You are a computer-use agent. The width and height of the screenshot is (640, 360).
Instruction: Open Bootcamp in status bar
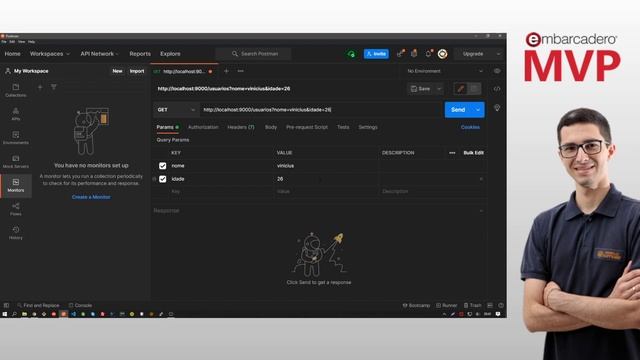[416, 305]
